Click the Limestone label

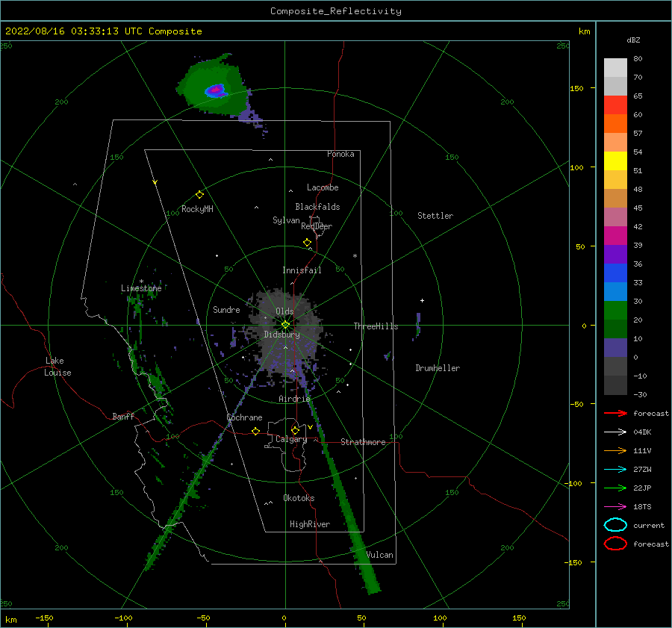pyautogui.click(x=141, y=288)
